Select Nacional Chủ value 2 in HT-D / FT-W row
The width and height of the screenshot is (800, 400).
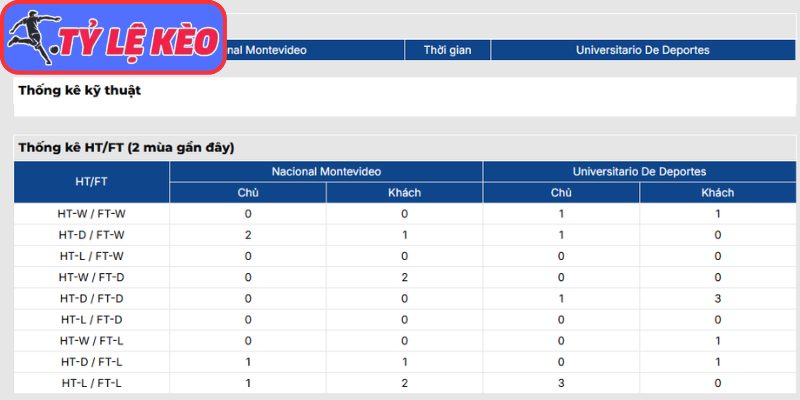[248, 235]
